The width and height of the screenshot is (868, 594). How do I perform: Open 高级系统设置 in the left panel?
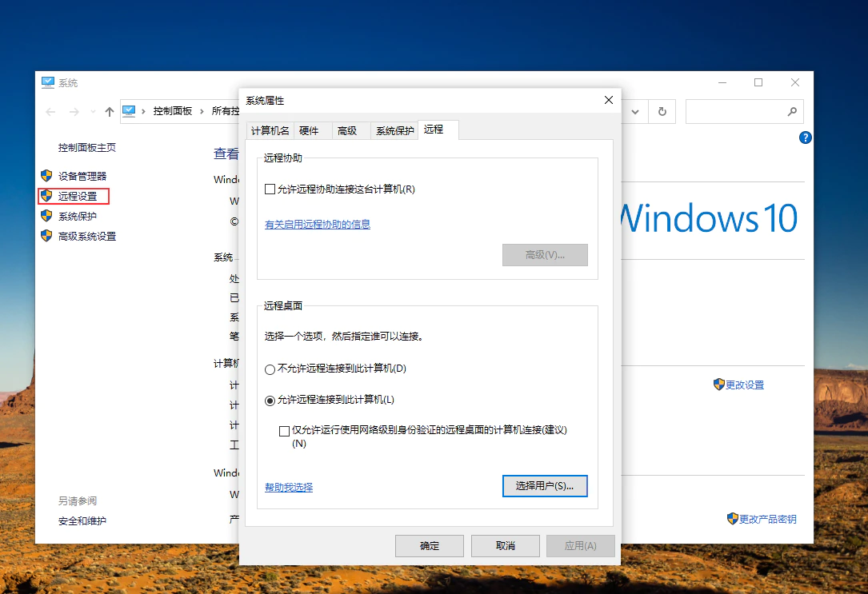(88, 237)
